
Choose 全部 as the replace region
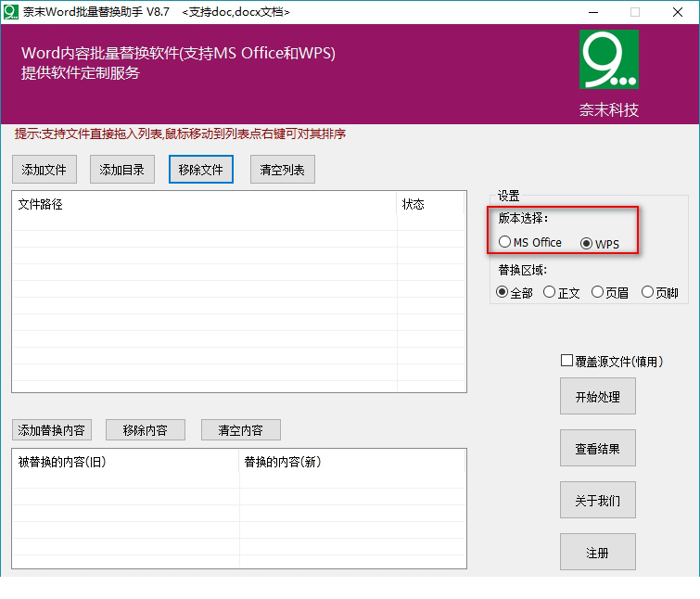pos(503,292)
